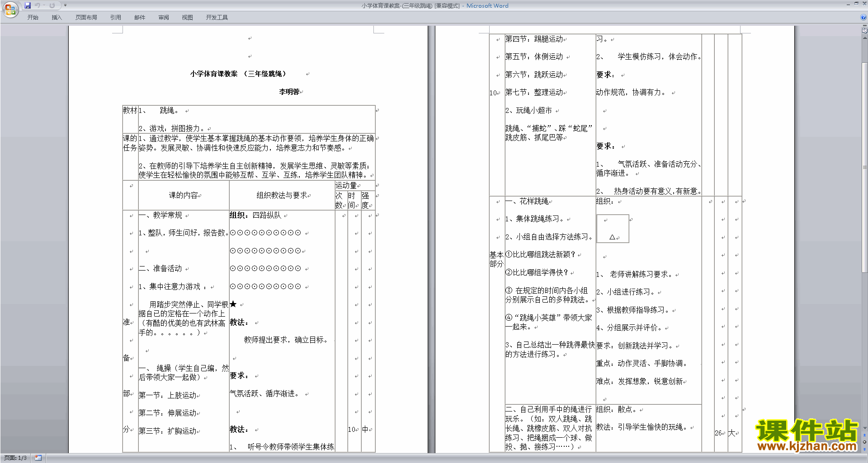Image resolution: width=868 pixels, height=463 pixels.
Task: Click the text 组织：四路纵队
Action: click(255, 215)
